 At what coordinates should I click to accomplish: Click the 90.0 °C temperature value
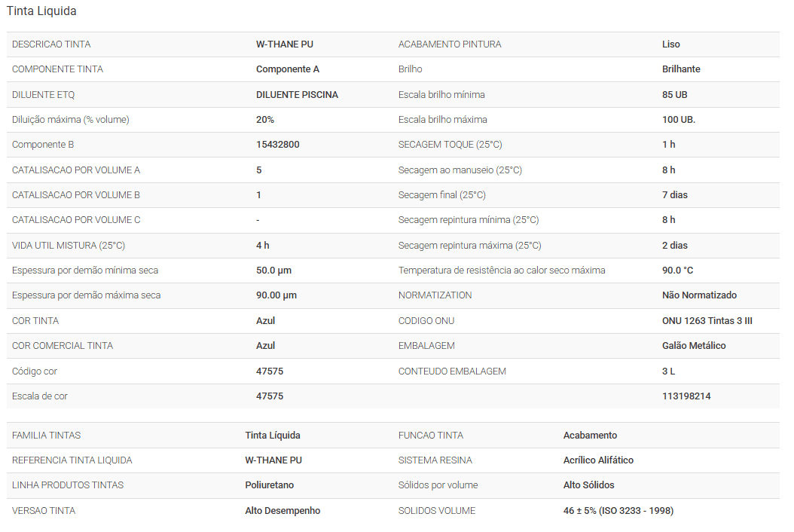point(677,271)
